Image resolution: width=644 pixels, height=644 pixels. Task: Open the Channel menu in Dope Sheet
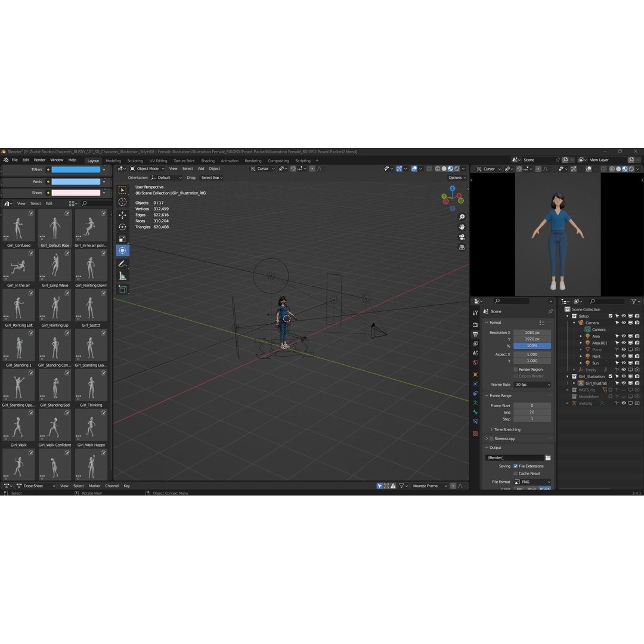pyautogui.click(x=112, y=486)
